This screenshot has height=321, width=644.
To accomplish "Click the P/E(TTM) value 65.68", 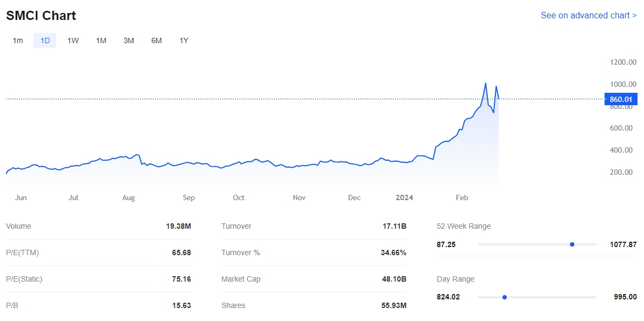I will coord(181,253).
